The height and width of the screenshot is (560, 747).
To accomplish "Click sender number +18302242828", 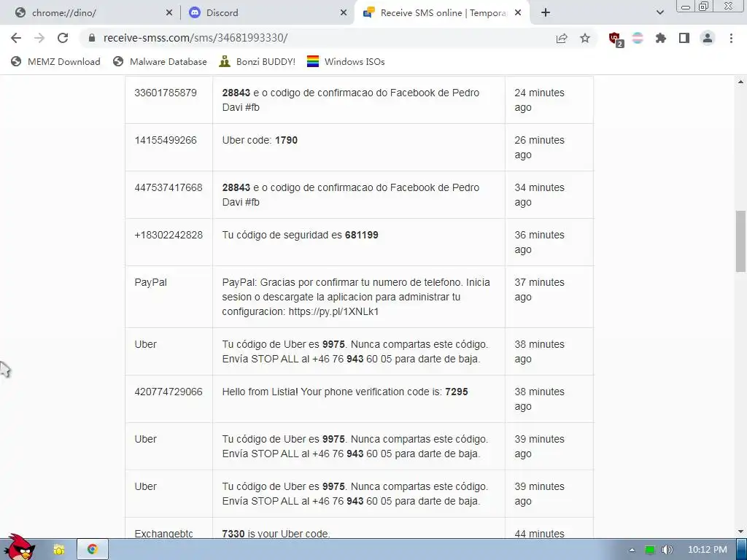I will (x=169, y=235).
